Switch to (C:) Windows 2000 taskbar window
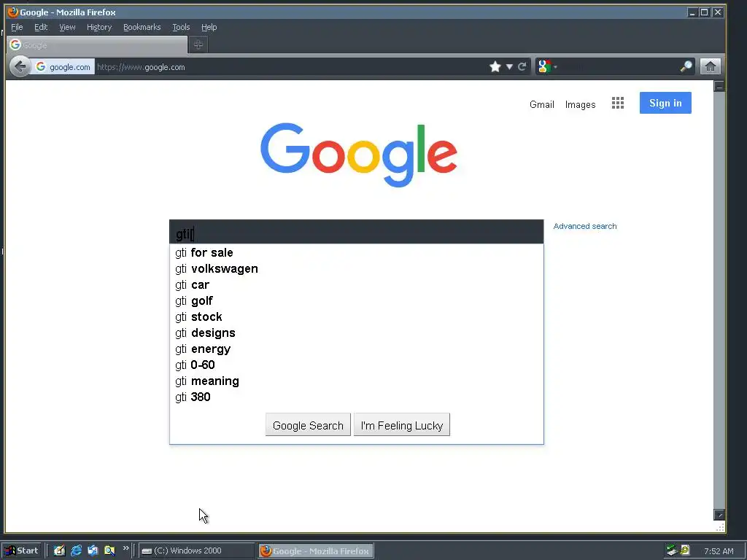747x560 pixels. click(x=196, y=551)
